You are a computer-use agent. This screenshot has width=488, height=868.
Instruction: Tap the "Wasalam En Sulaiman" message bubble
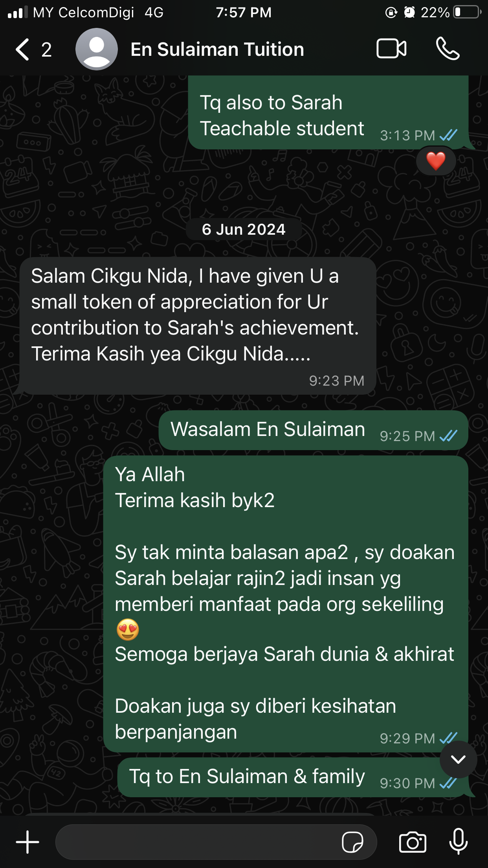coord(313,430)
